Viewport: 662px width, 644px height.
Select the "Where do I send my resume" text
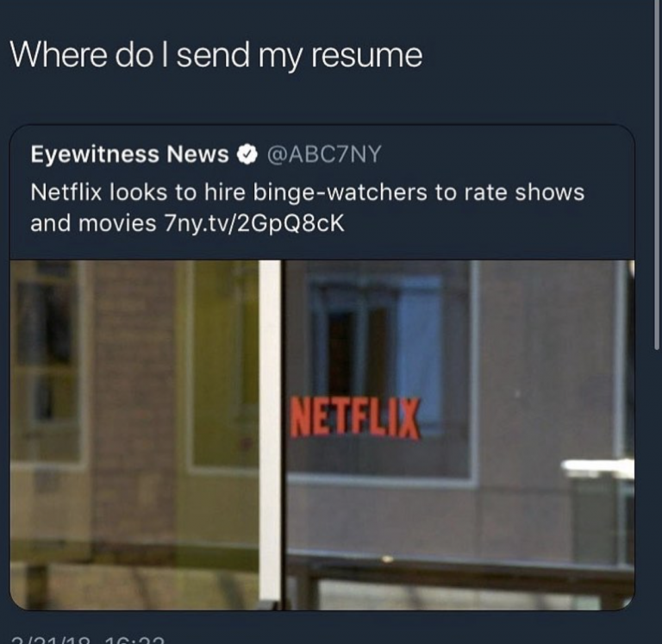[215, 56]
